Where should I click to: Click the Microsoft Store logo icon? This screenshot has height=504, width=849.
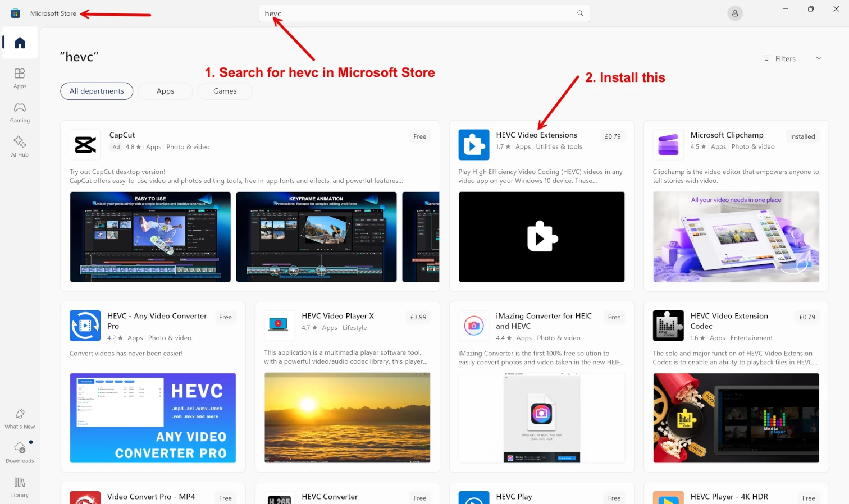click(15, 13)
